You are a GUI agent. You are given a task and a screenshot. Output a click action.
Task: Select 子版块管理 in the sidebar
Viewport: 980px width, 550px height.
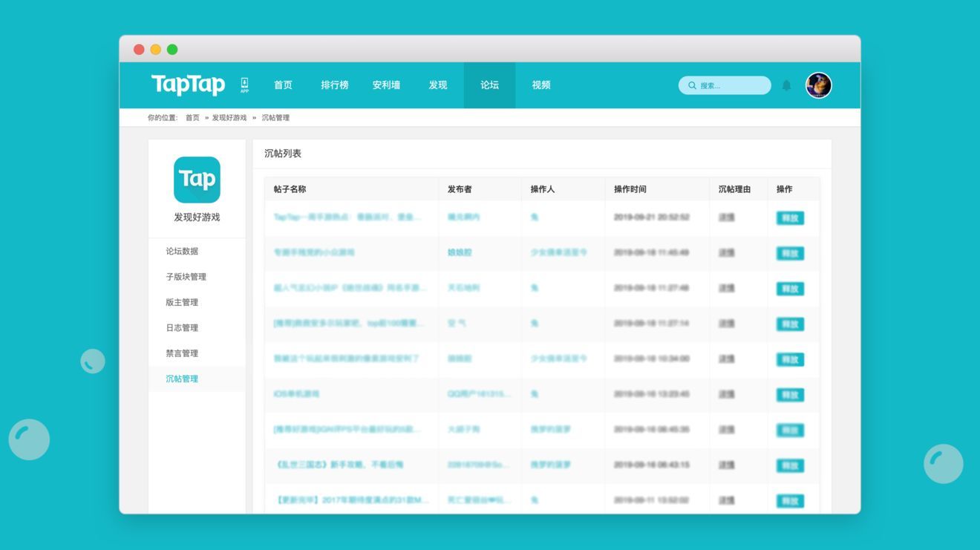[x=186, y=277]
